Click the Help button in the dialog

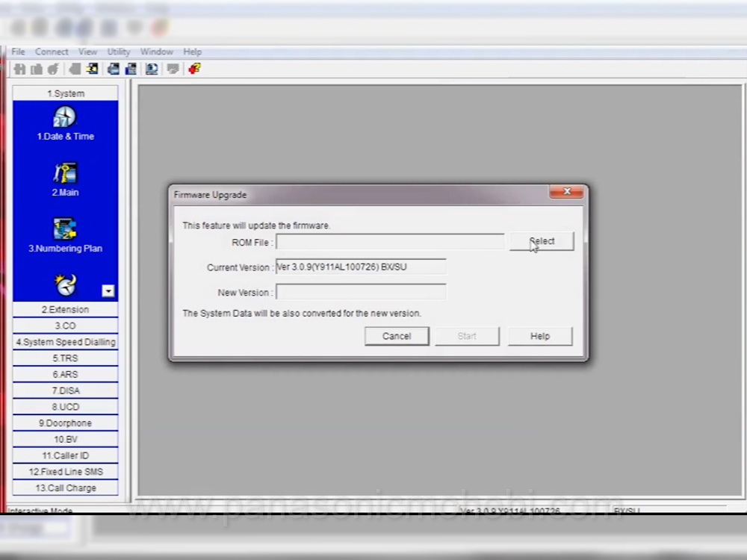[540, 336]
